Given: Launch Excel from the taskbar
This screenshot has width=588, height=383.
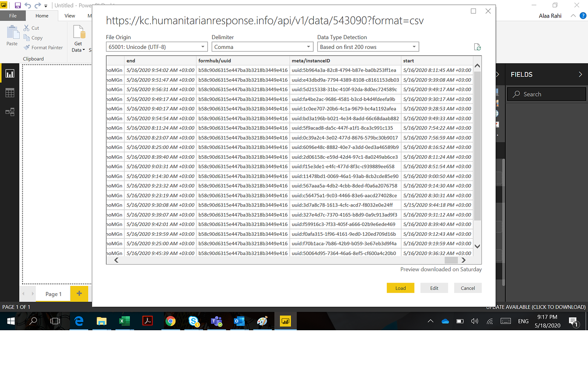Looking at the screenshot, I should click(x=124, y=321).
